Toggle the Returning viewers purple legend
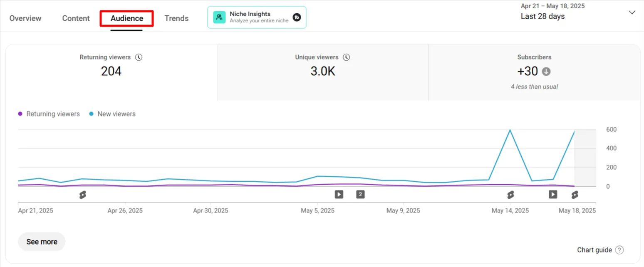Viewport: 644px width, 267px height. pyautogui.click(x=49, y=114)
